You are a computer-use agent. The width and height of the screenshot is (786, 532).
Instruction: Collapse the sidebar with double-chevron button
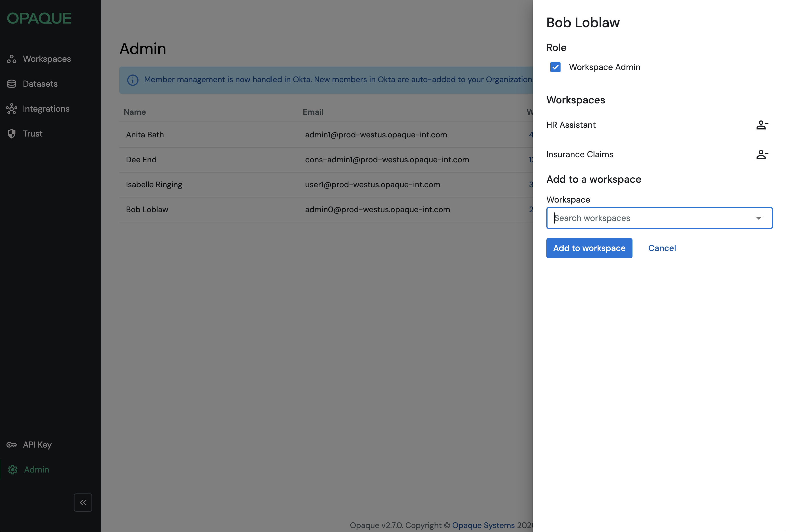click(83, 502)
